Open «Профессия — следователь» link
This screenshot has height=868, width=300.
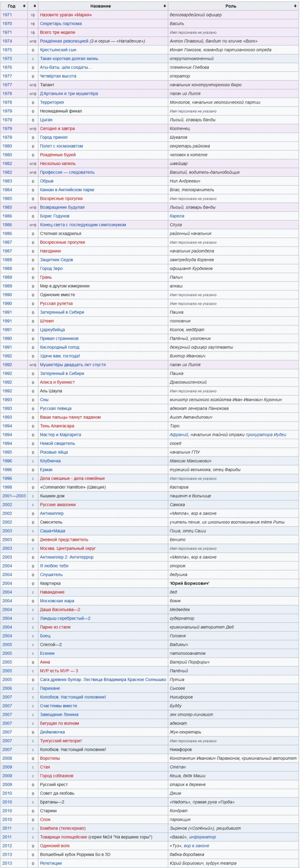click(67, 172)
